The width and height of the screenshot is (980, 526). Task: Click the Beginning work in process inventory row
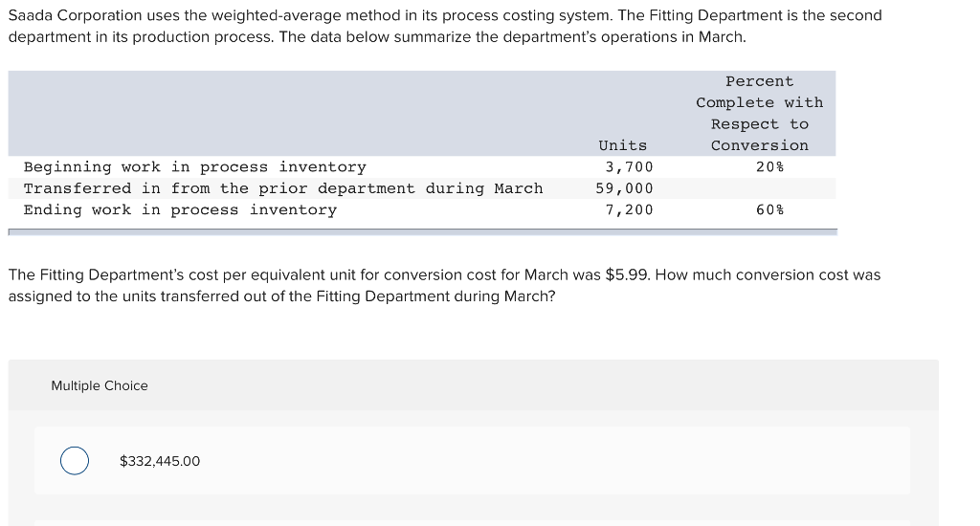(x=194, y=167)
